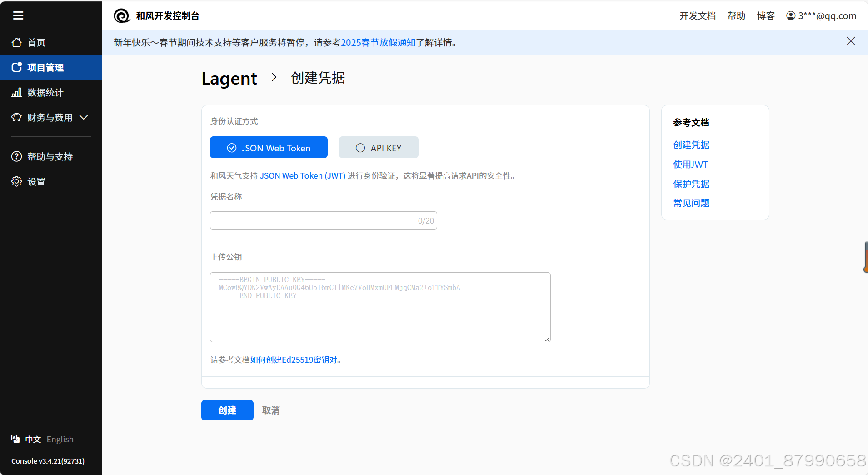This screenshot has height=475, width=868.
Task: Focus the 上传公钥 text area
Action: click(380, 307)
